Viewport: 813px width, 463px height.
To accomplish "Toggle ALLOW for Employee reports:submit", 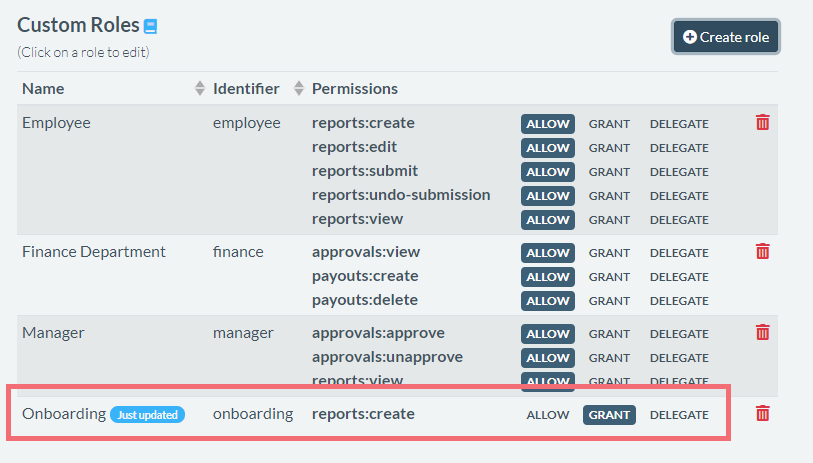I will (x=547, y=172).
